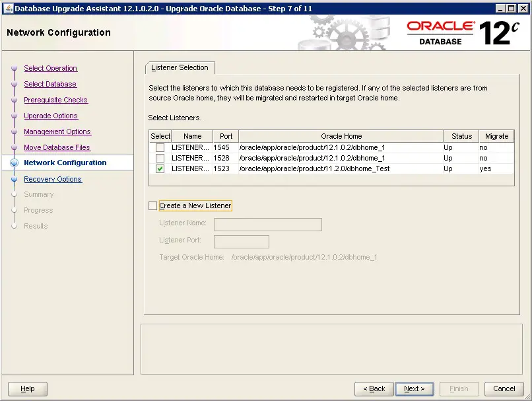Enable the Create a New Listener checkbox
The height and width of the screenshot is (401, 532).
[x=153, y=205]
